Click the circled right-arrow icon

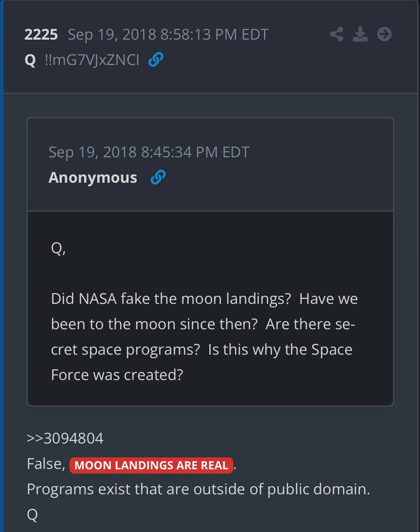(x=384, y=34)
